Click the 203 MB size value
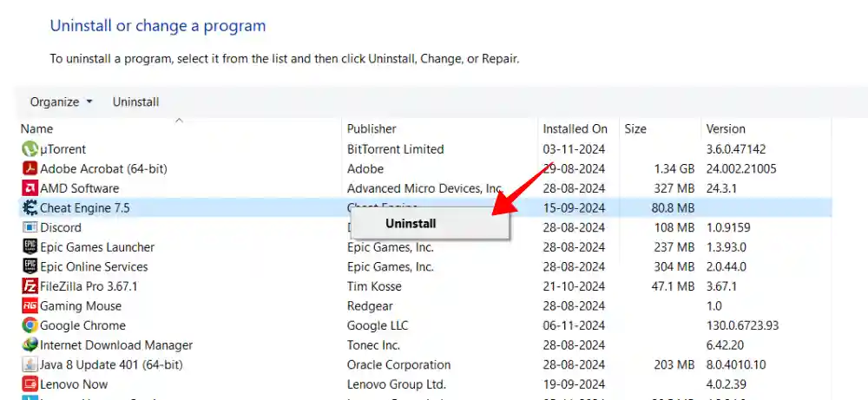Screen dimensions: 868x400 [674, 364]
